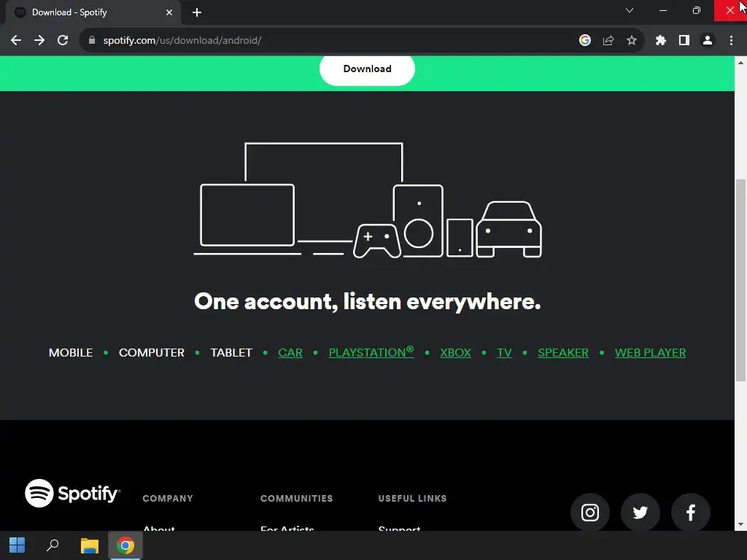This screenshot has width=747, height=560.
Task: Bookmark this page with the star icon
Action: pyautogui.click(x=632, y=41)
